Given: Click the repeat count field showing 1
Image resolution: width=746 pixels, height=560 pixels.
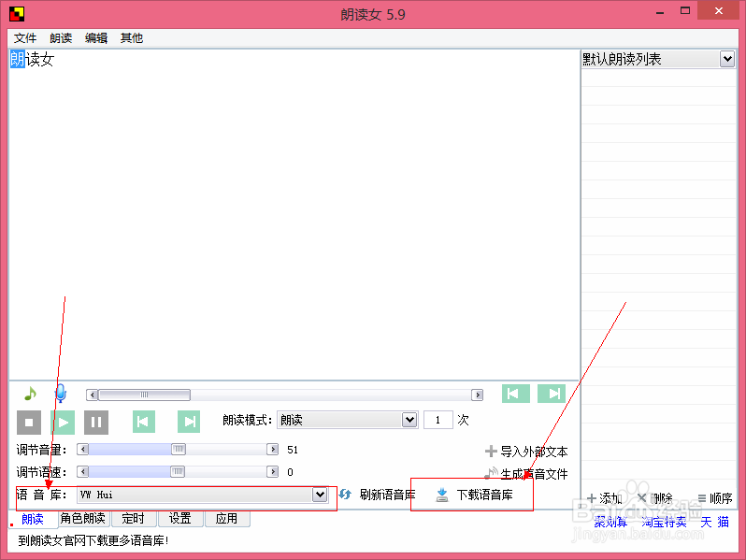Looking at the screenshot, I should click(x=438, y=420).
